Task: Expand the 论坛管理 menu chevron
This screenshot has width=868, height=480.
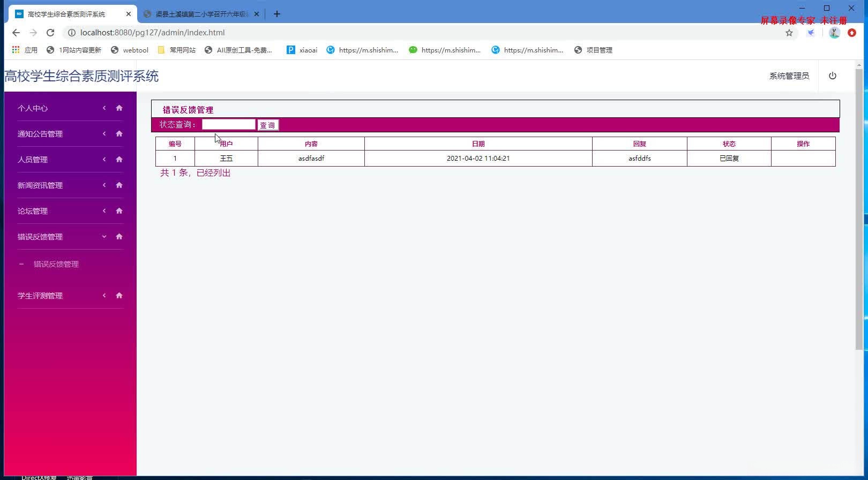Action: click(x=104, y=211)
